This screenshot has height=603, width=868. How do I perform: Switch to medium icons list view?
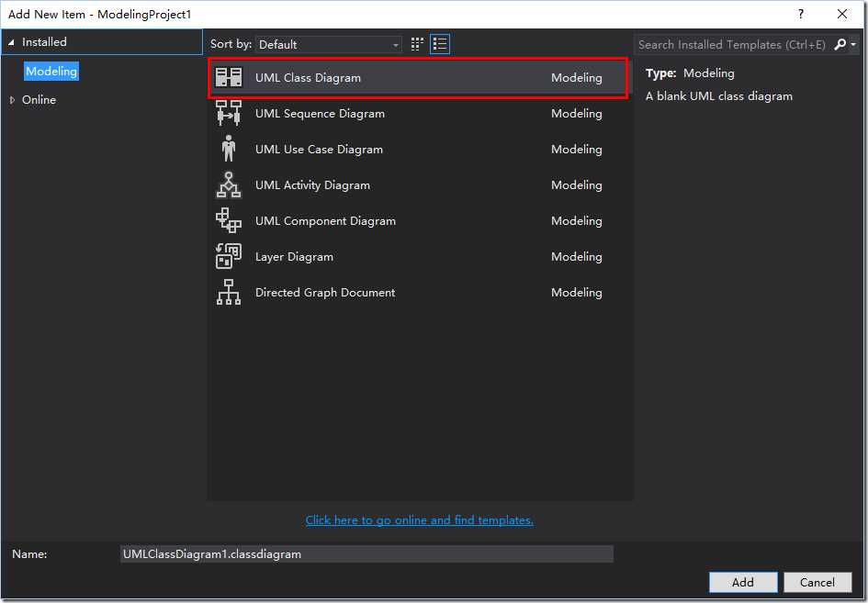coord(440,44)
